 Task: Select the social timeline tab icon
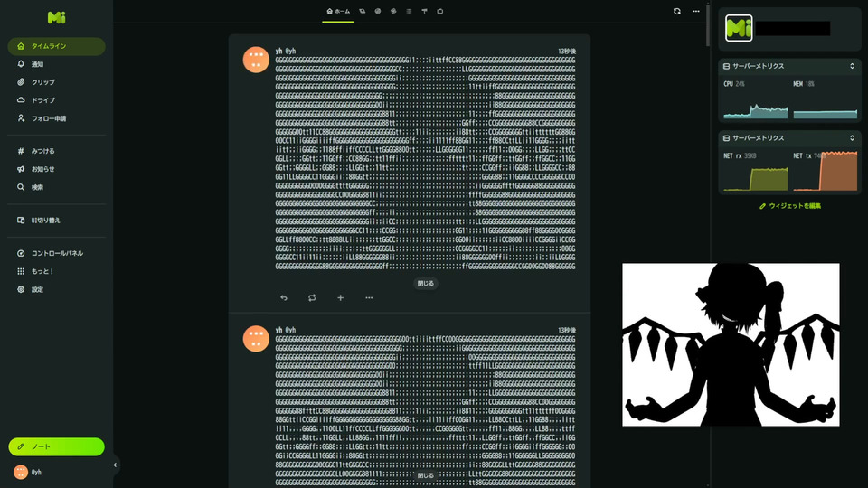click(378, 11)
